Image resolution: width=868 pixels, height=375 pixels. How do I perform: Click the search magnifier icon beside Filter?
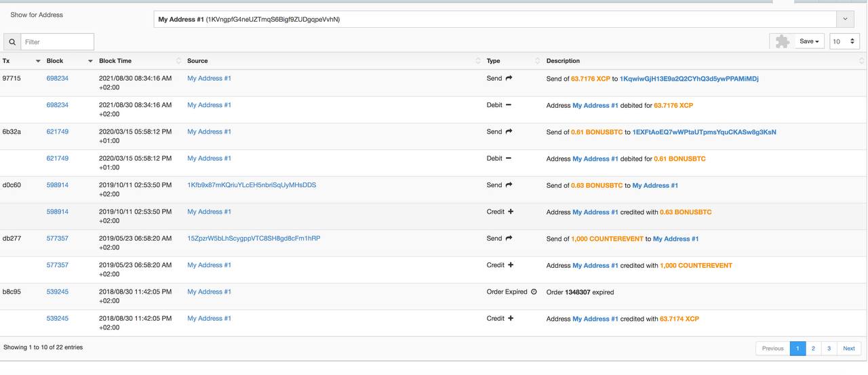tap(12, 42)
